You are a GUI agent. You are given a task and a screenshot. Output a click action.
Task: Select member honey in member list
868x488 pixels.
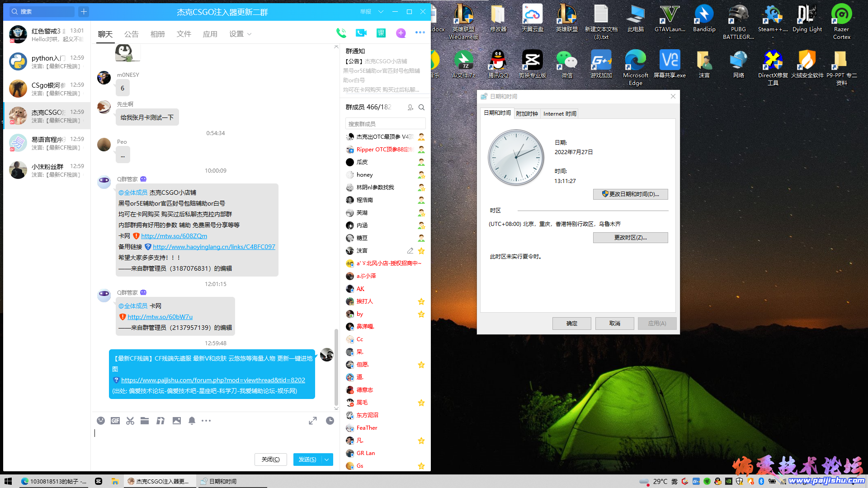pos(385,175)
